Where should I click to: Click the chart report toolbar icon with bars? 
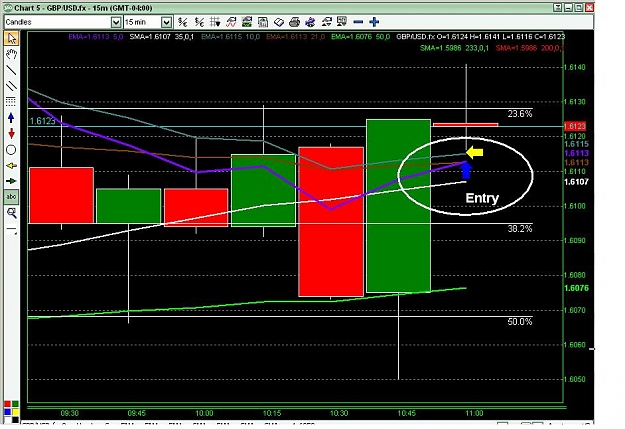263,22
